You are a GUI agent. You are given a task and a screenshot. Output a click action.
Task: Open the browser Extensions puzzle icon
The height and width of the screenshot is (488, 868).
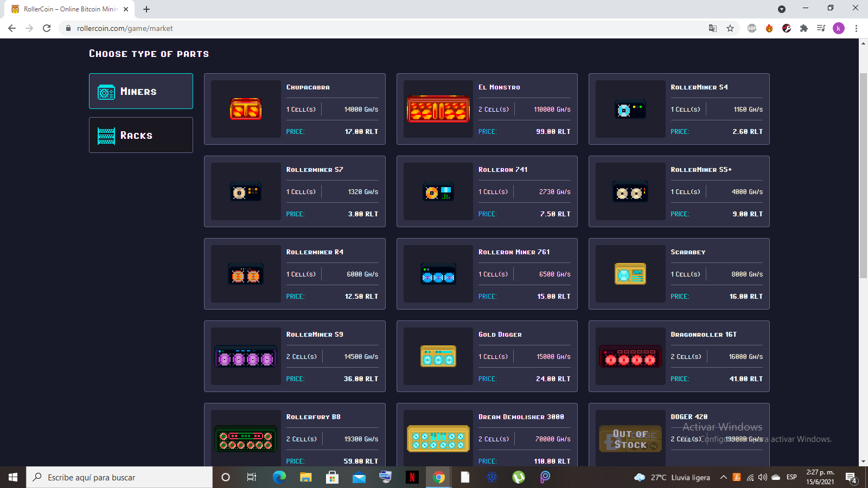pos(804,28)
